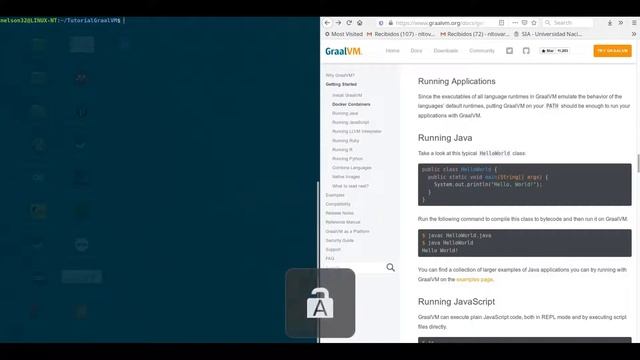Viewport: 640px width, 360px height.
Task: Open GraalVM as a Platform sidebar link
Action: [x=347, y=231]
